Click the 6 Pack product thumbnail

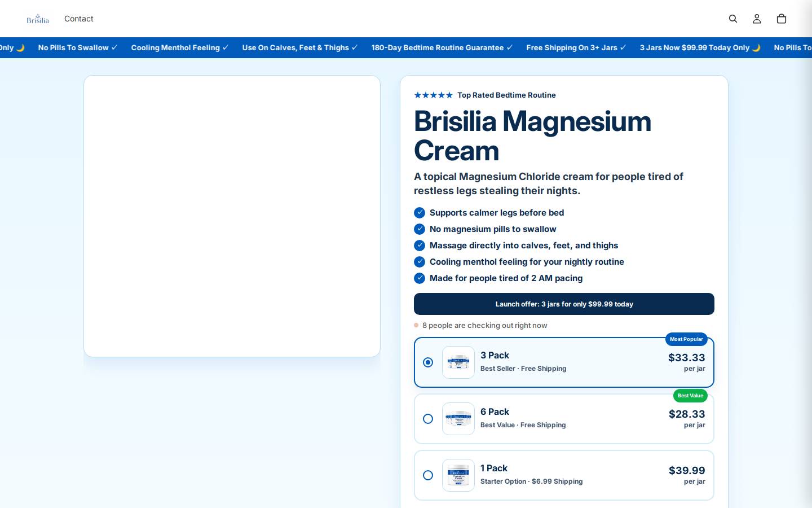click(x=458, y=419)
